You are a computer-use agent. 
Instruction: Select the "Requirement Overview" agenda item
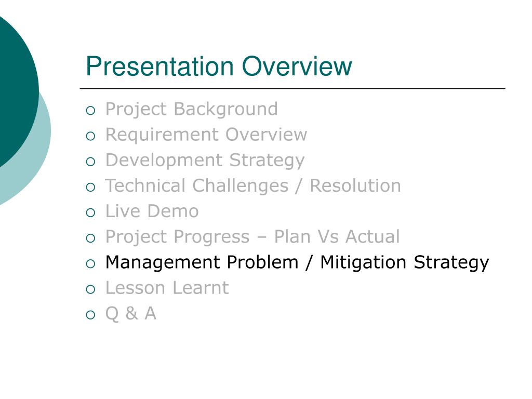pos(206,135)
